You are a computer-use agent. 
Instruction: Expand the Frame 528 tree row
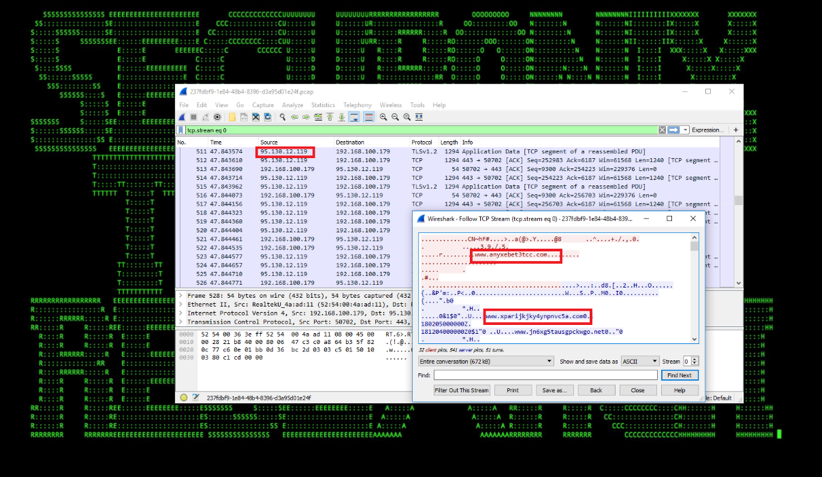(181, 297)
